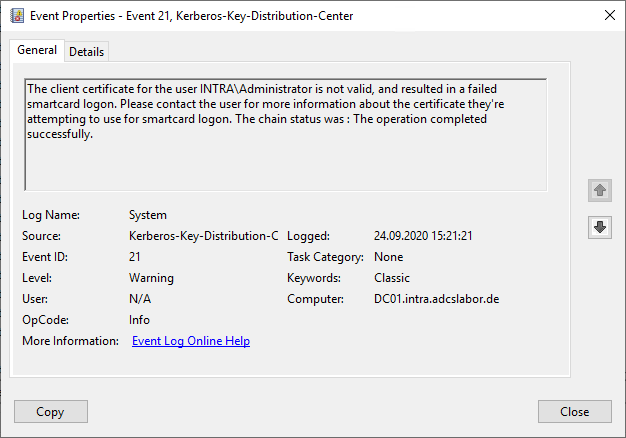Select the General tab

click(x=37, y=50)
